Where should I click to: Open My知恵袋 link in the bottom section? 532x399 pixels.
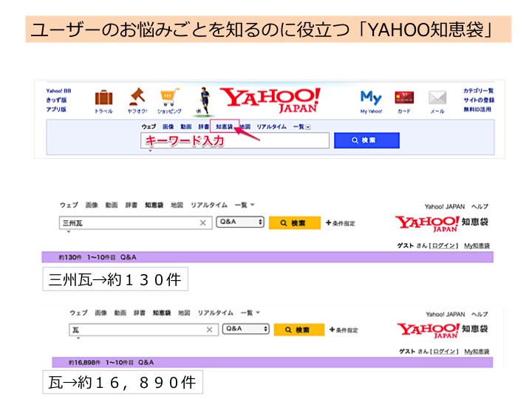tap(477, 352)
